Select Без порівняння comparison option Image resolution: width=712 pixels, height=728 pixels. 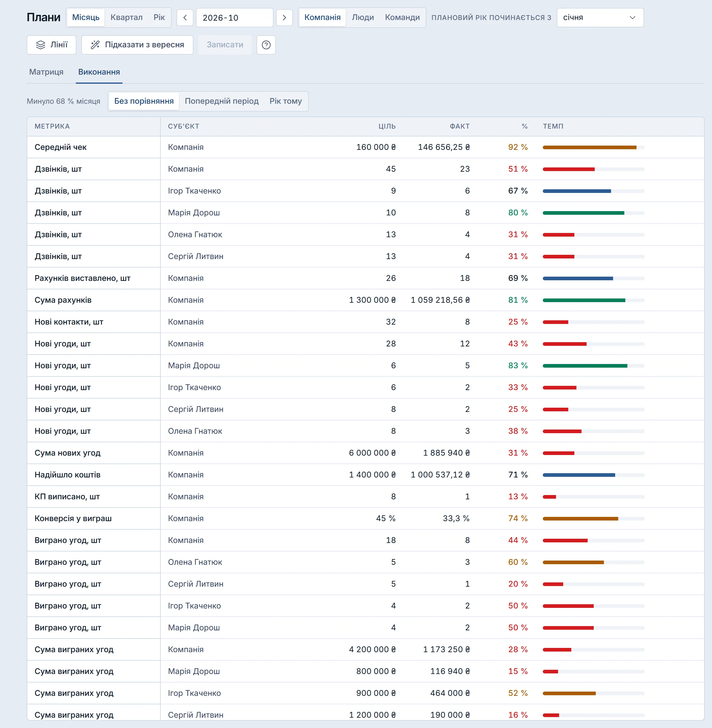(x=144, y=101)
